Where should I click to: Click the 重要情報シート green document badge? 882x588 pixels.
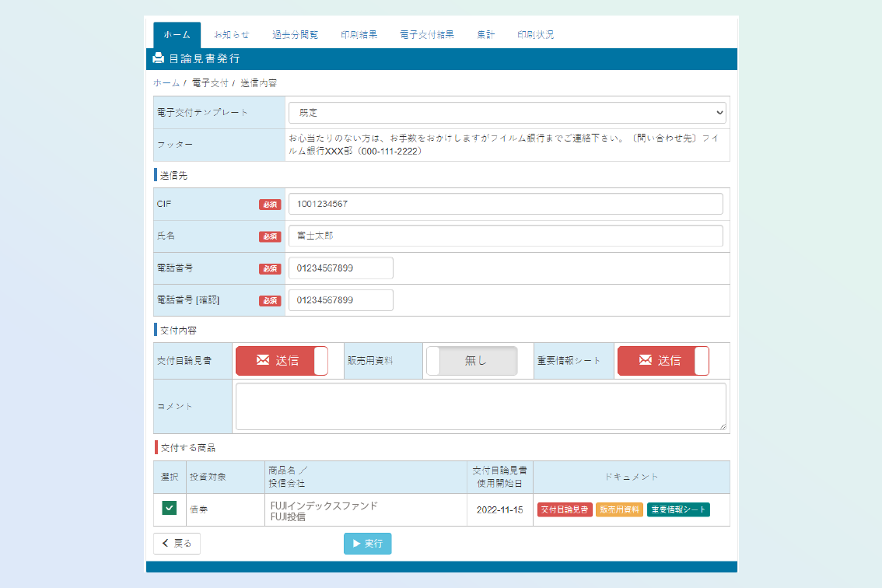click(x=678, y=509)
